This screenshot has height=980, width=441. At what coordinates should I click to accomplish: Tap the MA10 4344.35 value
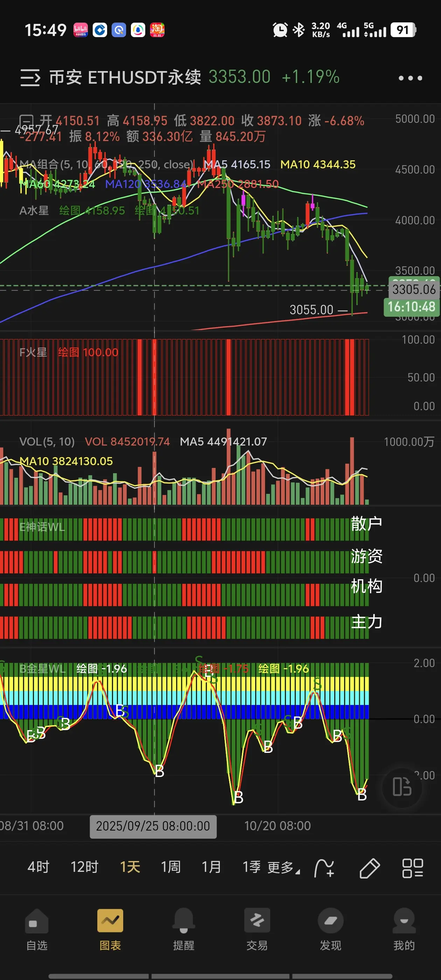[x=318, y=164]
